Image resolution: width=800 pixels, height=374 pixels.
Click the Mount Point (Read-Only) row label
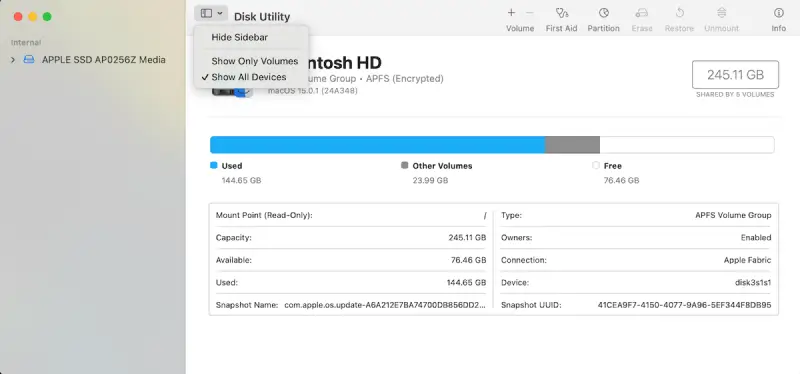(264, 215)
